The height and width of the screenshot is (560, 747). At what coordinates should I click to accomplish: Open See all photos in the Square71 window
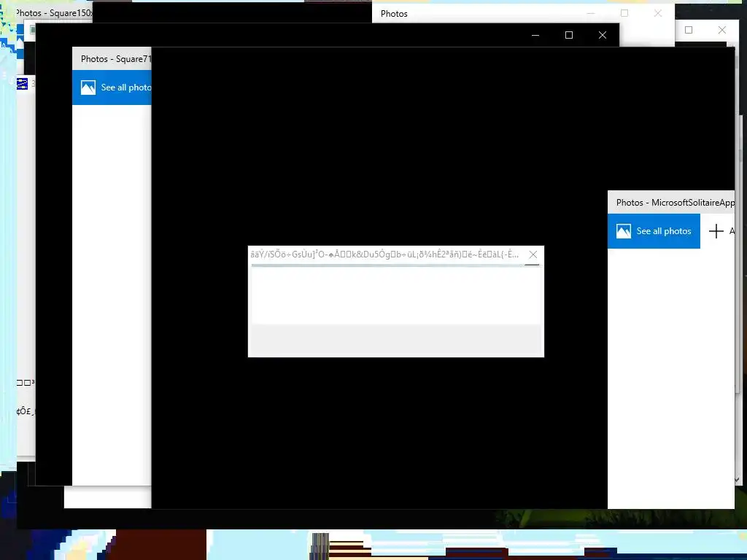tap(112, 87)
